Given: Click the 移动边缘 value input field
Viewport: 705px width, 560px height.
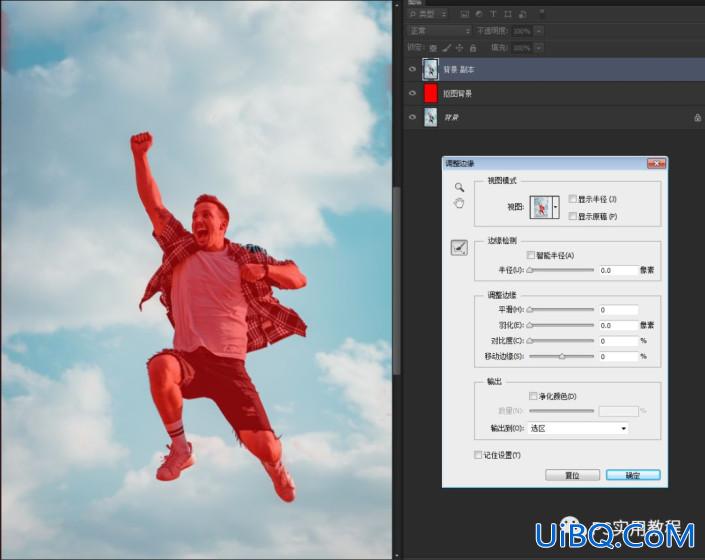Looking at the screenshot, I should (619, 356).
